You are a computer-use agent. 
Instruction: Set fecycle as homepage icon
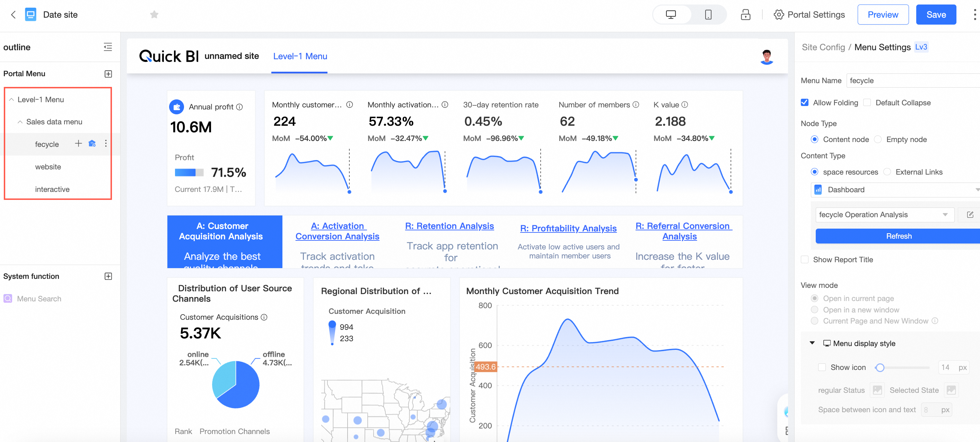pyautogui.click(x=92, y=143)
